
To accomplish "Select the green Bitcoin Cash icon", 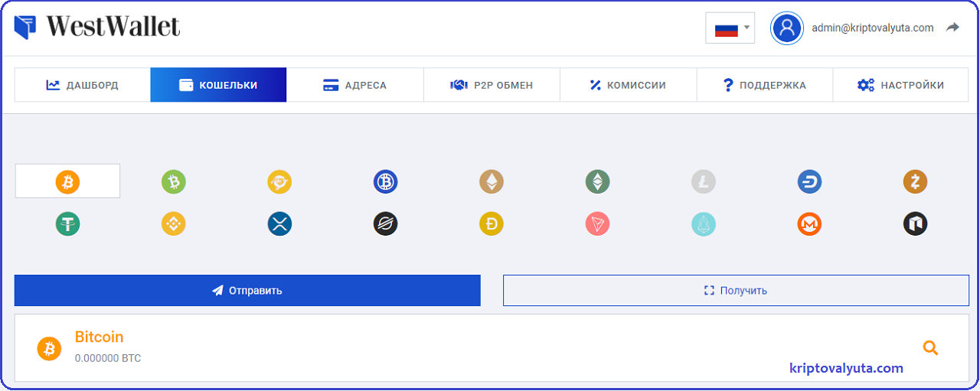I will 174,181.
